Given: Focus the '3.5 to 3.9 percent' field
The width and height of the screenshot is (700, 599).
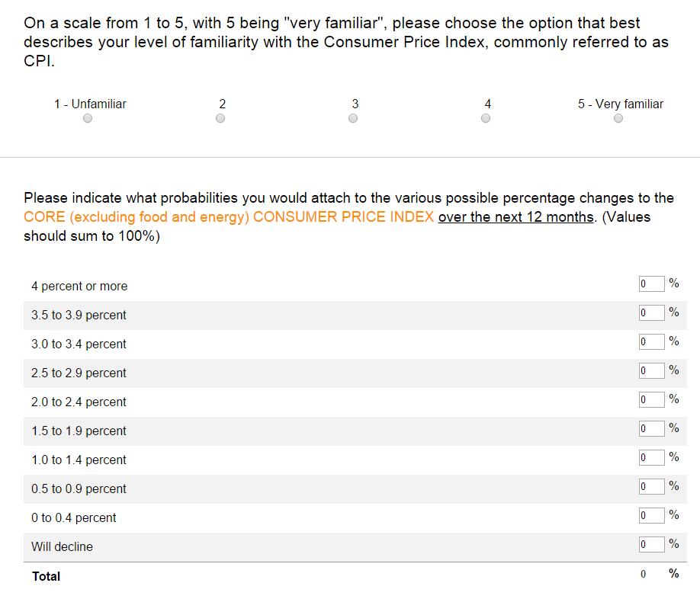Looking at the screenshot, I should pyautogui.click(x=651, y=312).
